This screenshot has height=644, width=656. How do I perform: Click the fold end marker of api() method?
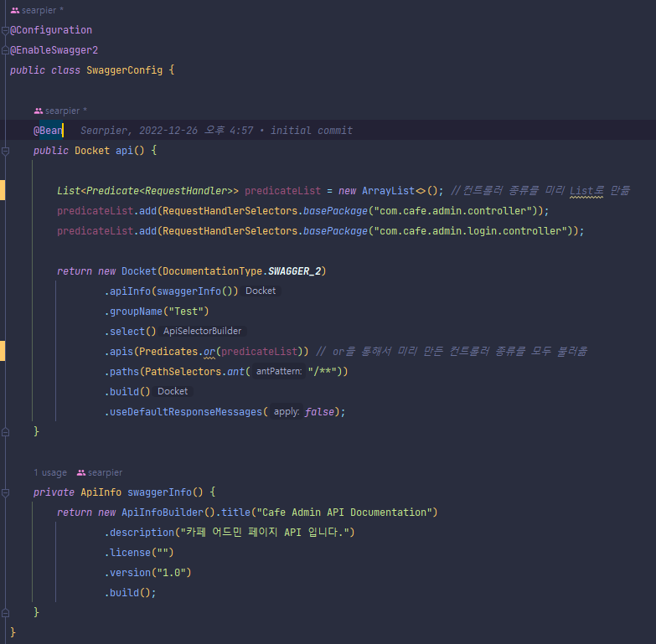tap(5, 432)
